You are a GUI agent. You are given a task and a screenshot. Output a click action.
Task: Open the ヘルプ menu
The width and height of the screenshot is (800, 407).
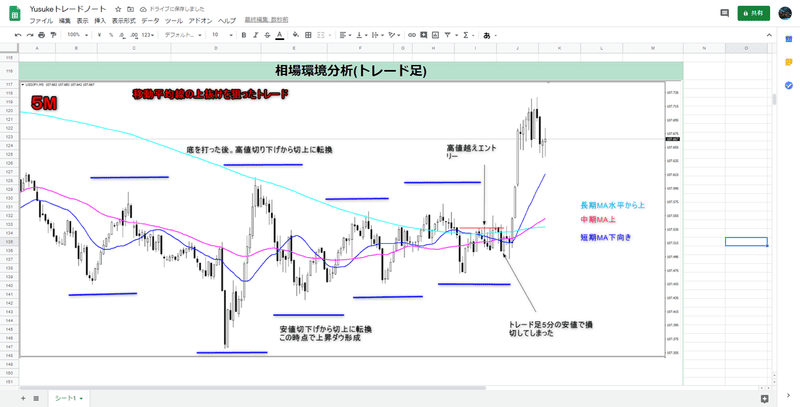pos(227,21)
